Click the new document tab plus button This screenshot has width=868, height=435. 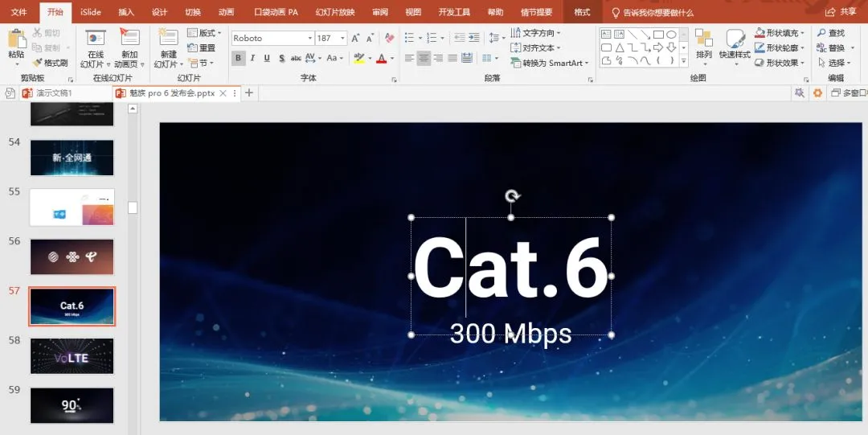pos(249,93)
